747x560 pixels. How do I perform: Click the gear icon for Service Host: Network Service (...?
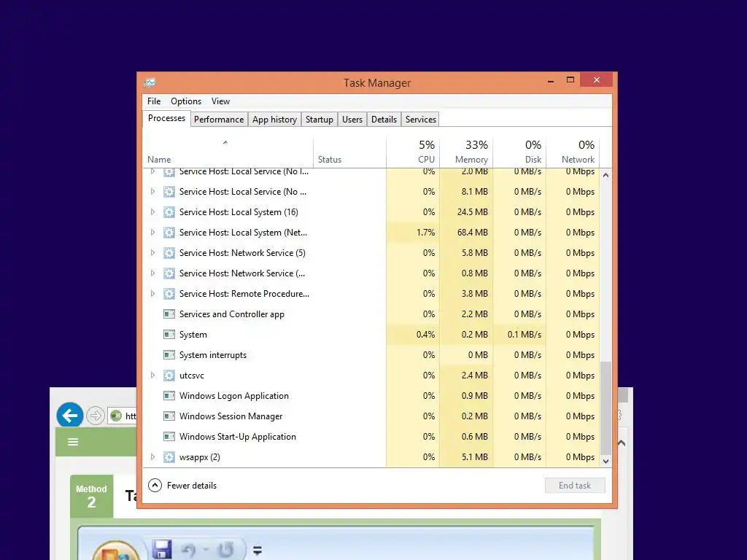(x=169, y=273)
